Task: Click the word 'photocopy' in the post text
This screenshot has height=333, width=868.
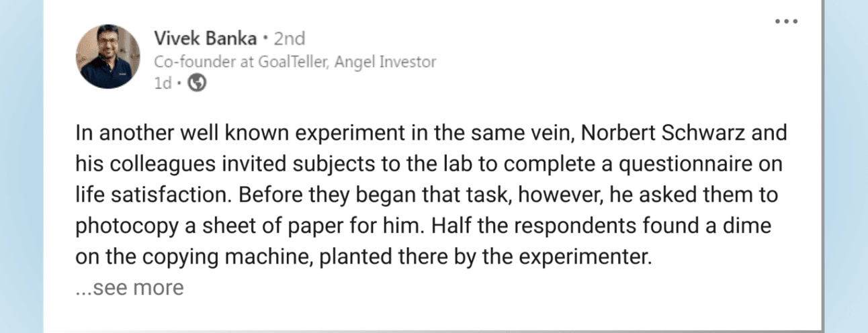Action: click(x=126, y=226)
